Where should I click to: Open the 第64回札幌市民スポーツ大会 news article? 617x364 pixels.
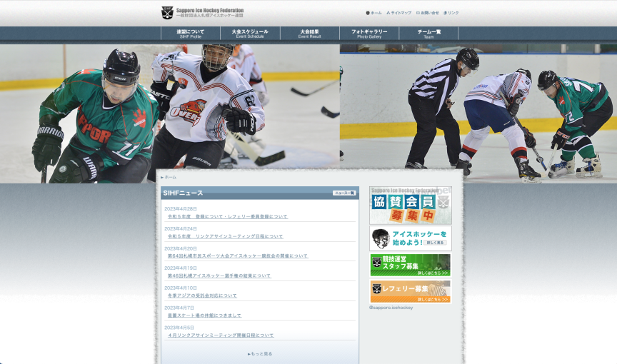pos(238,256)
